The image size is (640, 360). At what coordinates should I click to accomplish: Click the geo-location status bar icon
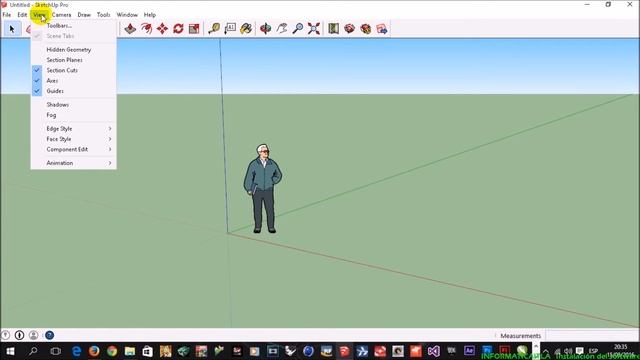tap(5, 335)
